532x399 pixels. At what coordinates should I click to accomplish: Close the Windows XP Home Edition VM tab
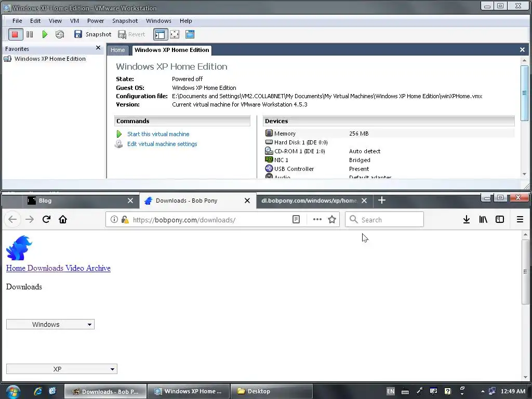522,50
